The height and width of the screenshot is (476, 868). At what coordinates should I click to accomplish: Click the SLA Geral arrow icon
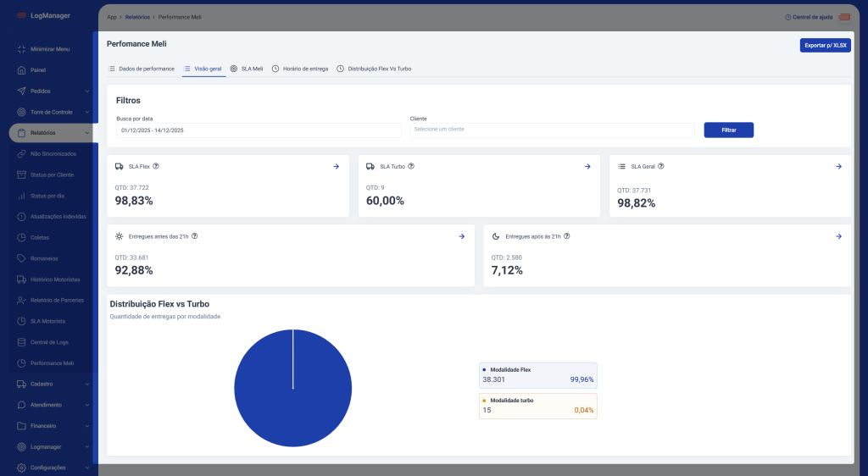(x=838, y=167)
